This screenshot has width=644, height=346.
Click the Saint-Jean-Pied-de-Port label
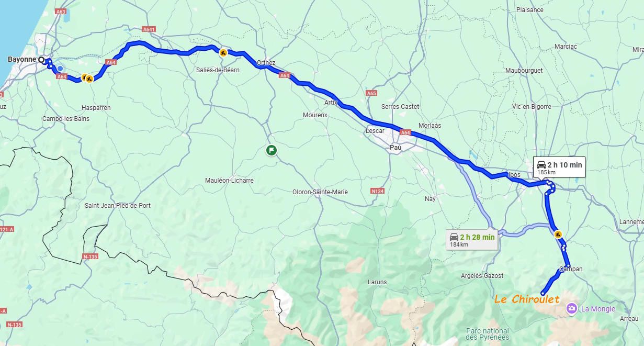118,206
